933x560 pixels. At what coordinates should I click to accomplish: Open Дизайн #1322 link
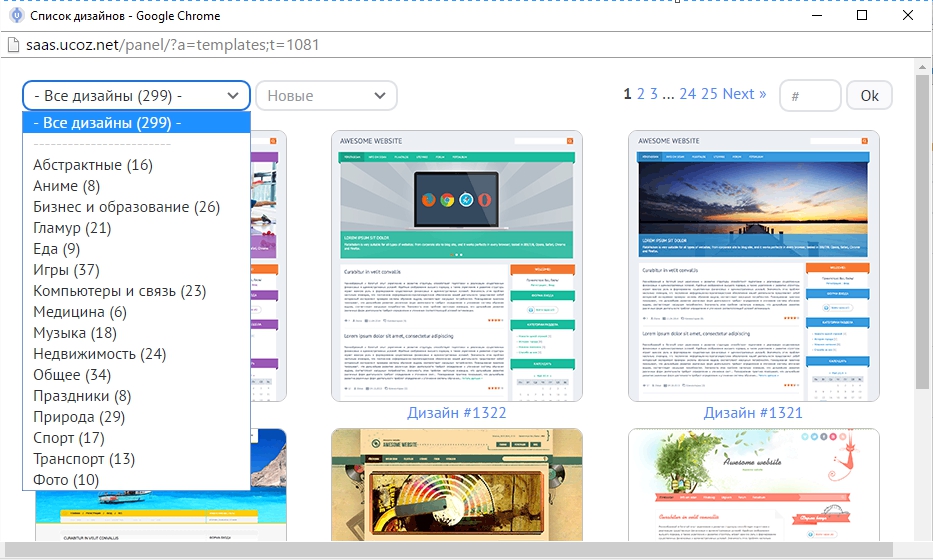pyautogui.click(x=456, y=413)
